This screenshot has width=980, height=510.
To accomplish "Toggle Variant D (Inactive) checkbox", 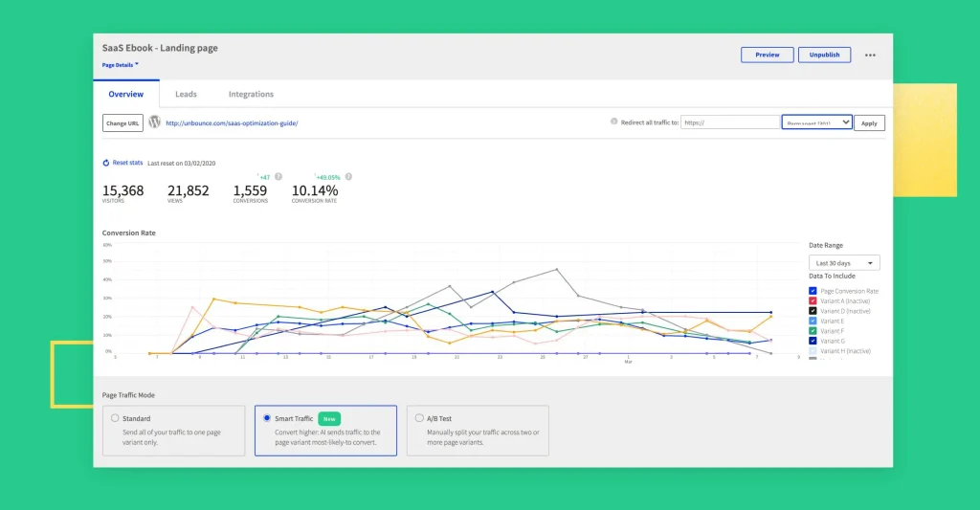I will (x=813, y=311).
